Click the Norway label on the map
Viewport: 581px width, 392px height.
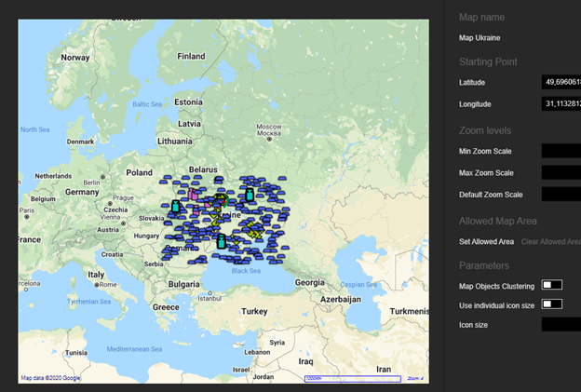pyautogui.click(x=75, y=58)
